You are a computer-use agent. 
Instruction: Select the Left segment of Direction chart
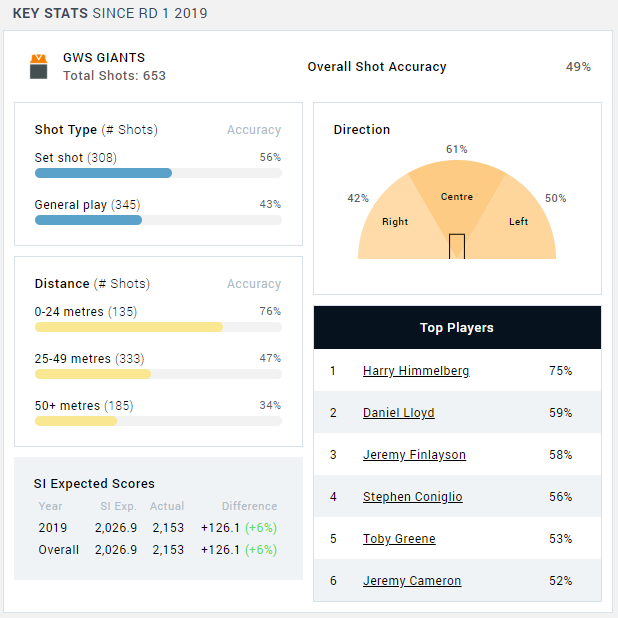click(518, 221)
